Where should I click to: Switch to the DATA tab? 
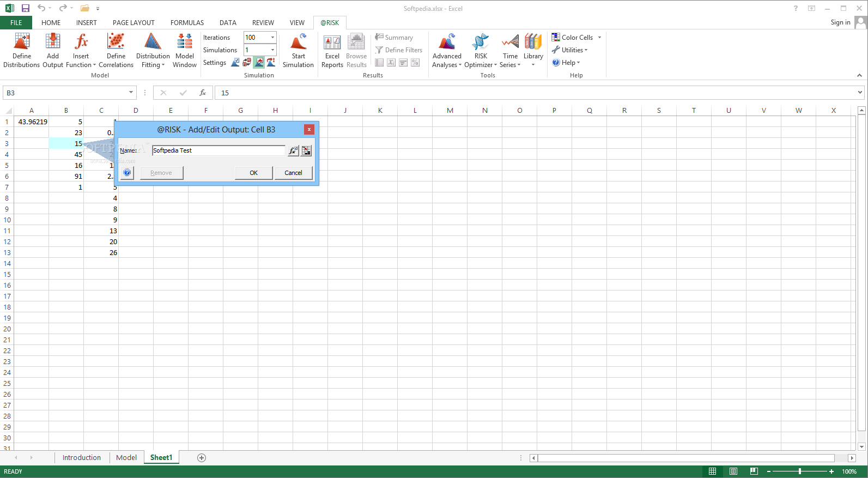[228, 22]
